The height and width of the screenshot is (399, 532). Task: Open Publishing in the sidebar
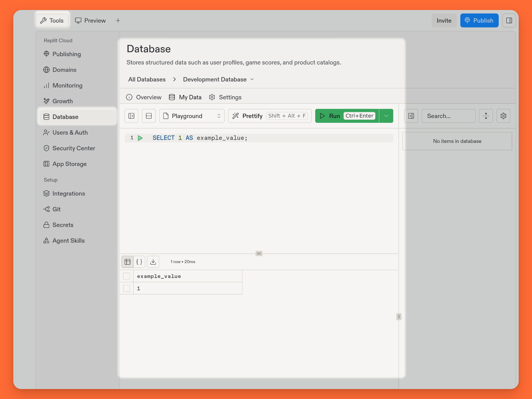click(x=77, y=54)
